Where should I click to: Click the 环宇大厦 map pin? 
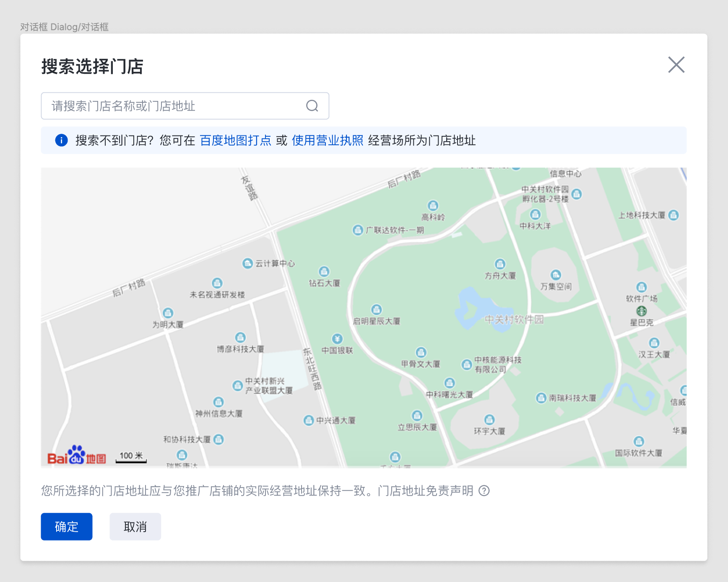489,419
